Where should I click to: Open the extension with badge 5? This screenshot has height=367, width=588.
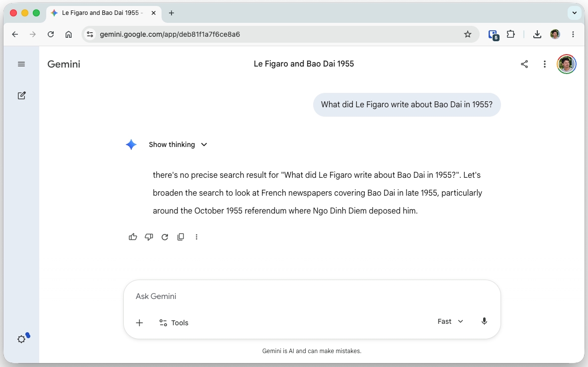click(x=494, y=35)
